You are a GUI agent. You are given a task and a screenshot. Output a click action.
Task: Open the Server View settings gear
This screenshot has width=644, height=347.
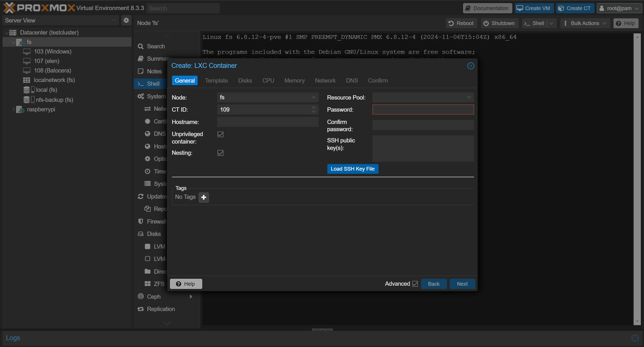coord(126,20)
